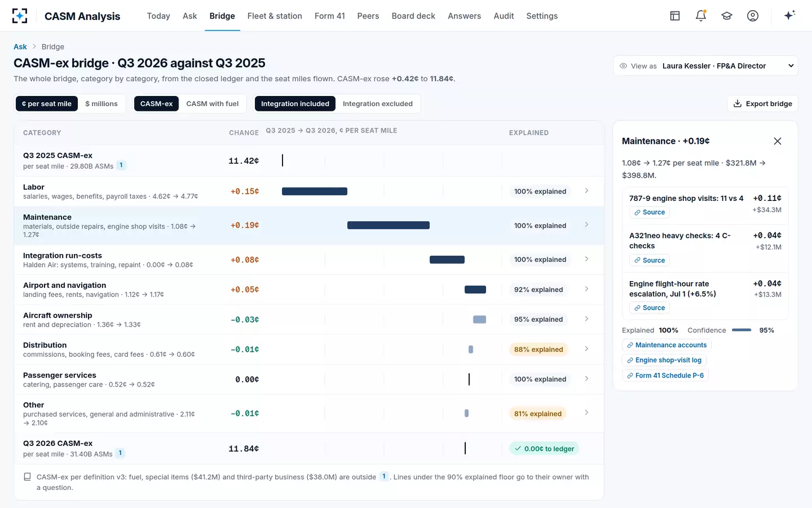Open the sparkle AI assistant icon
The image size is (812, 508).
pyautogui.click(x=789, y=15)
